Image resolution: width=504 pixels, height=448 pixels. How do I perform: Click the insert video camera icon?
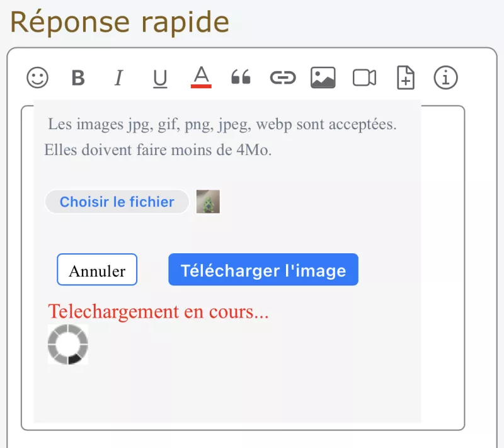point(364,78)
